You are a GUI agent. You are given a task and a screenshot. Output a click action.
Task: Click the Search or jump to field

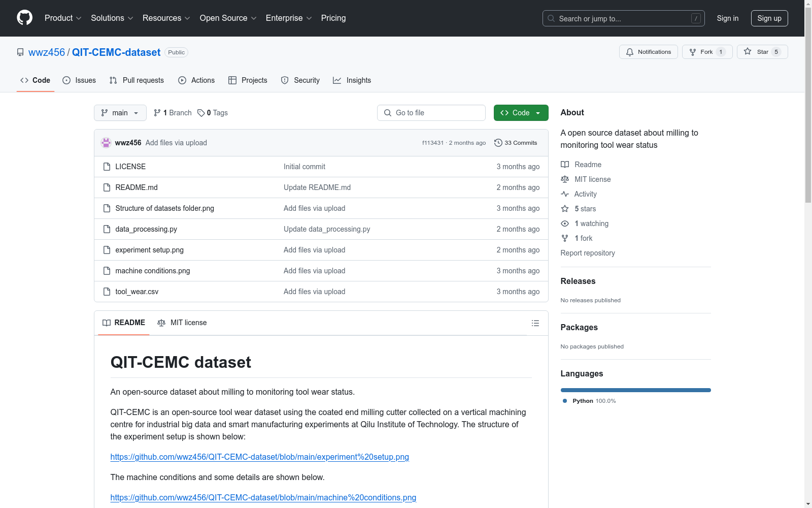click(624, 18)
